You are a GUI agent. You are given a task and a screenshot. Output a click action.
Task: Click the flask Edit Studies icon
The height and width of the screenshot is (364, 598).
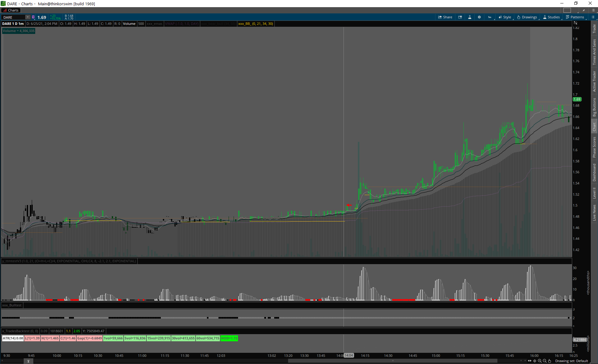click(x=470, y=17)
